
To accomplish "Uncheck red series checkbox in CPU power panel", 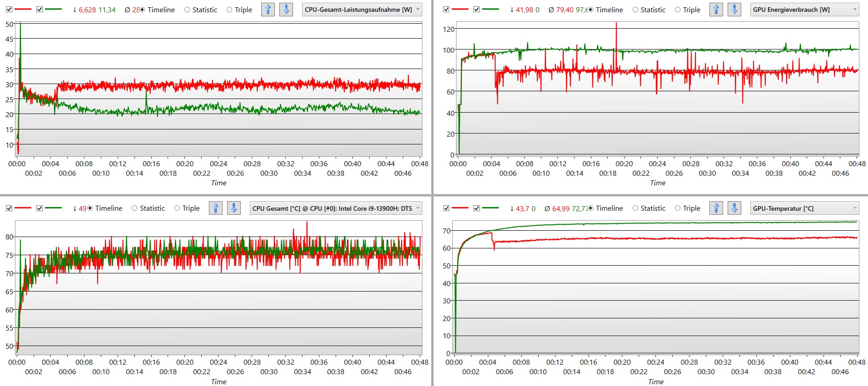I will pyautogui.click(x=9, y=10).
